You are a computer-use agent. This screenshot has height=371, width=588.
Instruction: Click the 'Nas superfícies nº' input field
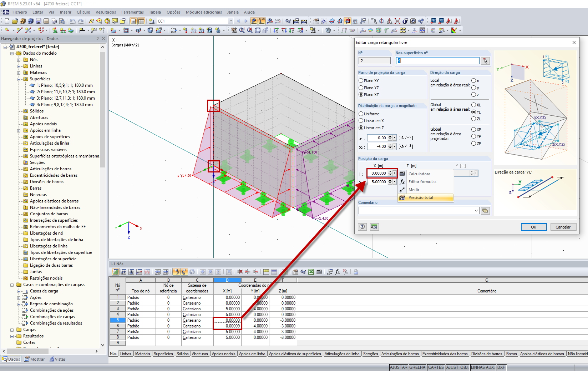point(438,61)
